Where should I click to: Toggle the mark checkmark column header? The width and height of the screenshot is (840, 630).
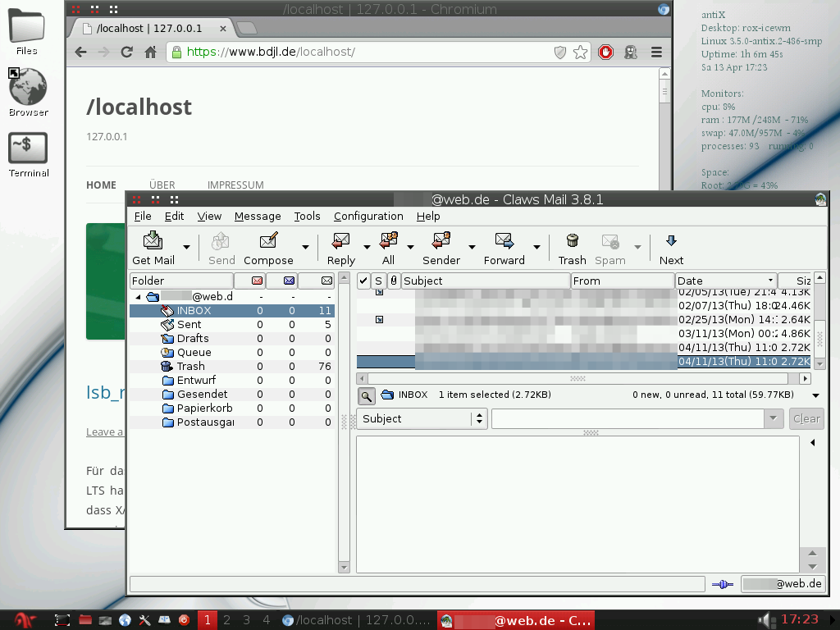click(x=363, y=281)
